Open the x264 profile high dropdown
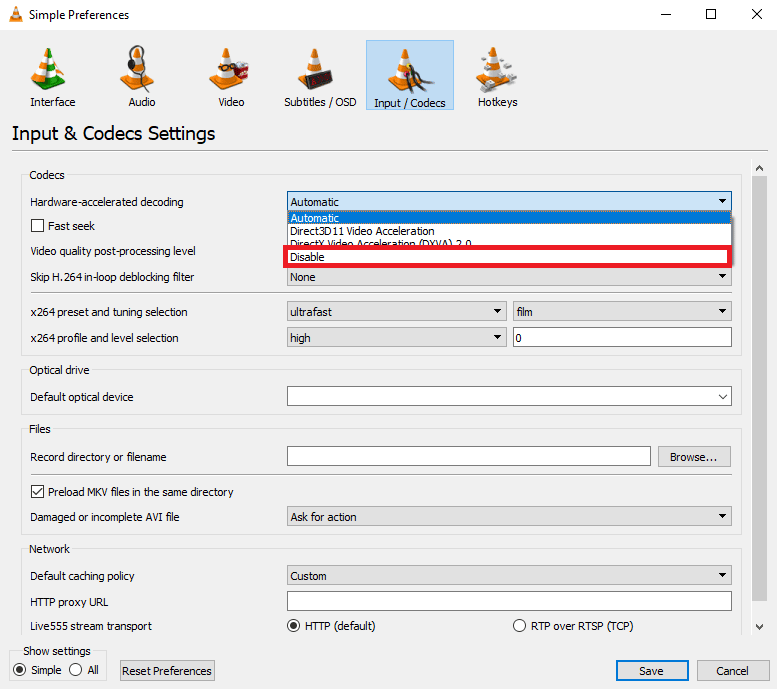This screenshot has width=777, height=689. [x=396, y=338]
